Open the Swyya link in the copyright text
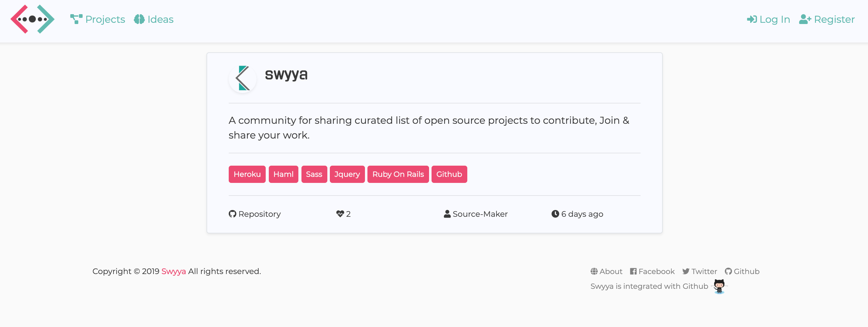Screen dimensions: 868x327 pos(174,271)
